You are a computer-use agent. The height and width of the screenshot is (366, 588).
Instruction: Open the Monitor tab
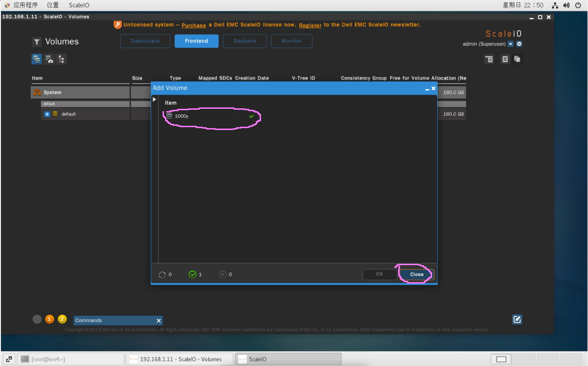click(x=292, y=41)
